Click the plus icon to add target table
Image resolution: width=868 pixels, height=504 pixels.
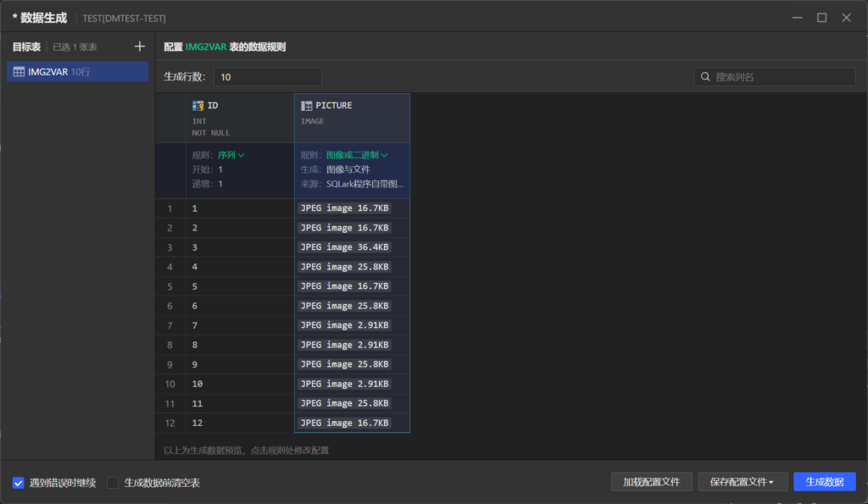pyautogui.click(x=140, y=47)
